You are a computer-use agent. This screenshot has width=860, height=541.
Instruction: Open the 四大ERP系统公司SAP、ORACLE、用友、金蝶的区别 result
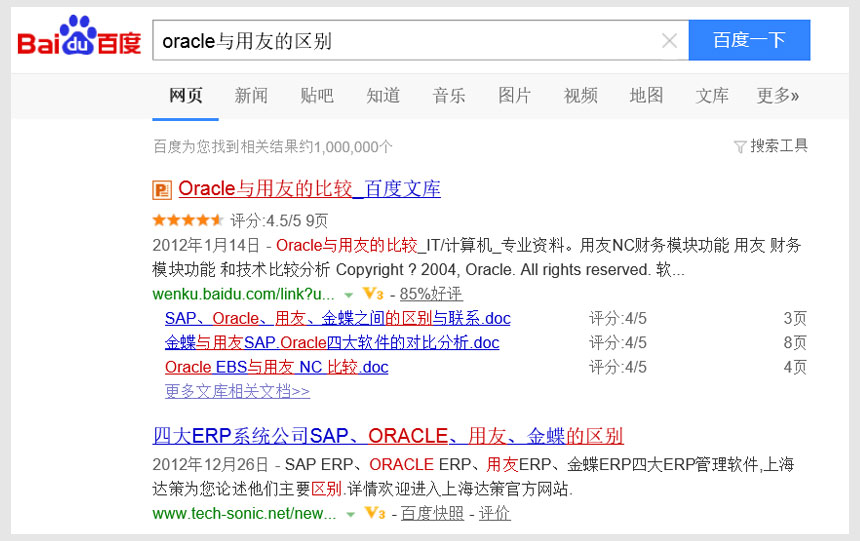click(388, 436)
